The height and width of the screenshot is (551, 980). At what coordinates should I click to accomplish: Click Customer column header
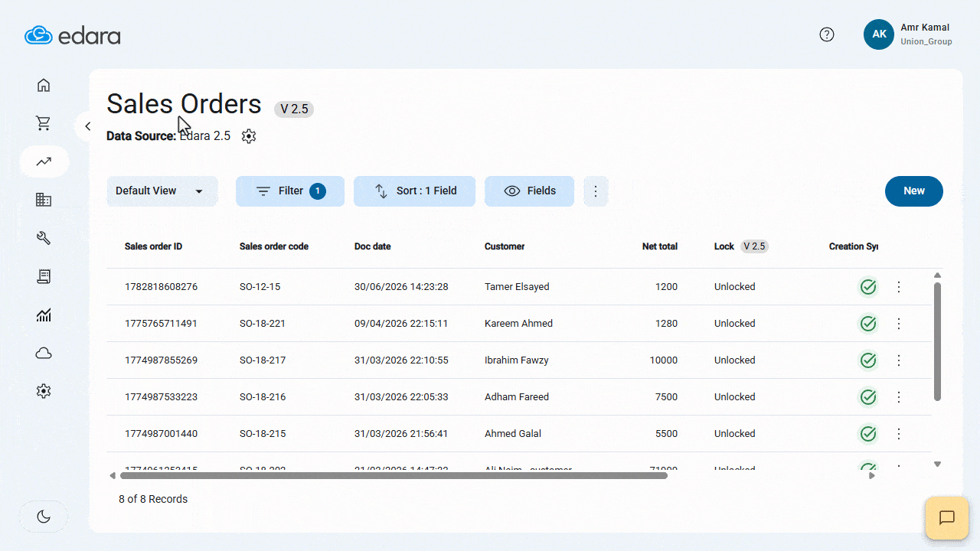(x=505, y=246)
